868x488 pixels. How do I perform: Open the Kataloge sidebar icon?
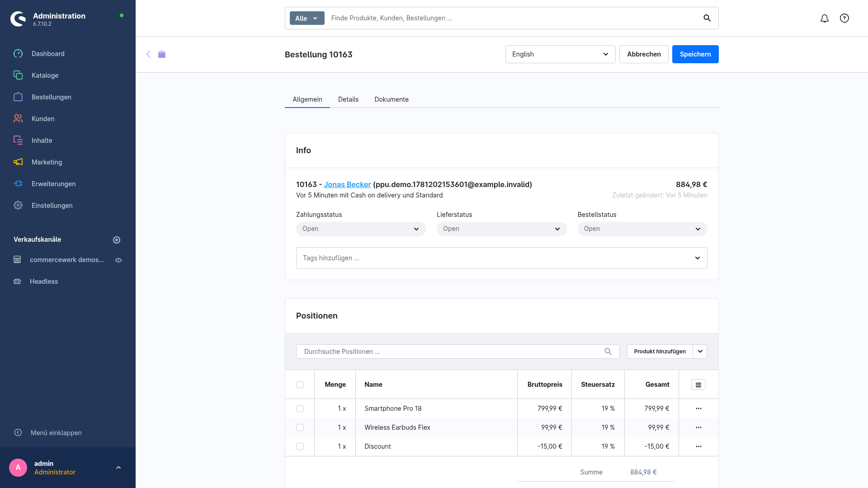click(18, 75)
